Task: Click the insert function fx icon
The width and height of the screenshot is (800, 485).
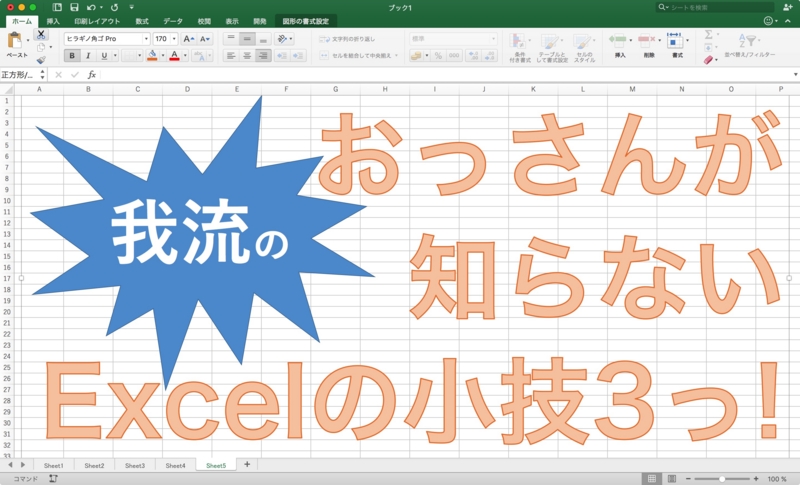Action: (92, 74)
